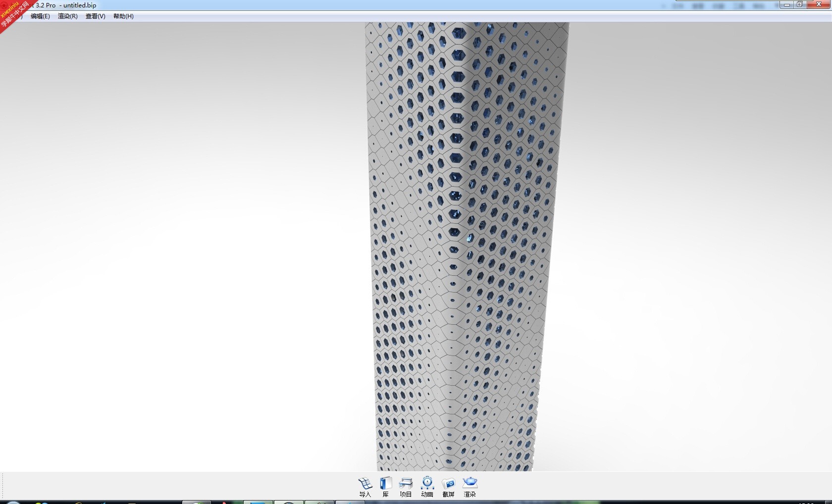Image resolution: width=832 pixels, height=504 pixels.
Task: Open the 库 (Library) panel
Action: pyautogui.click(x=386, y=487)
